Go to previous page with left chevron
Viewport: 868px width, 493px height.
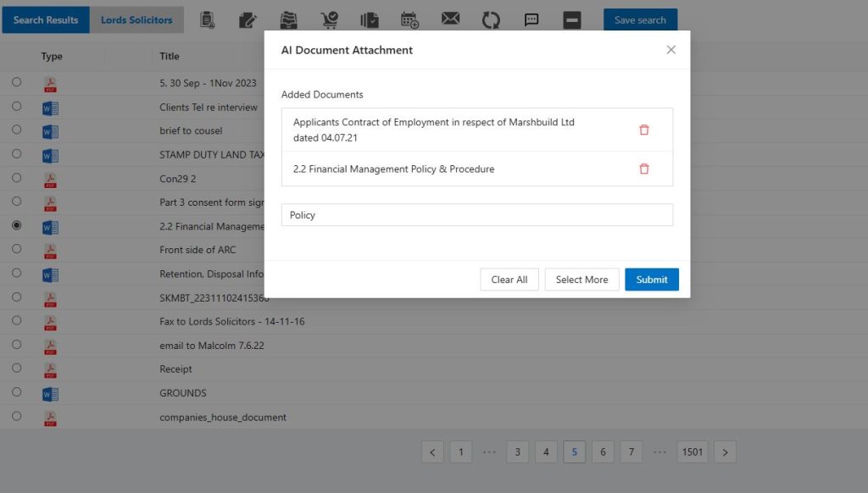432,452
